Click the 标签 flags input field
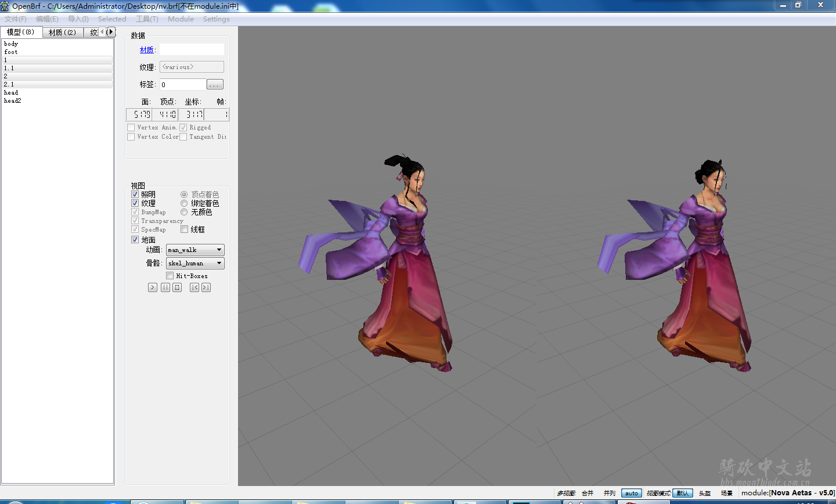The height and width of the screenshot is (504, 836). (182, 84)
